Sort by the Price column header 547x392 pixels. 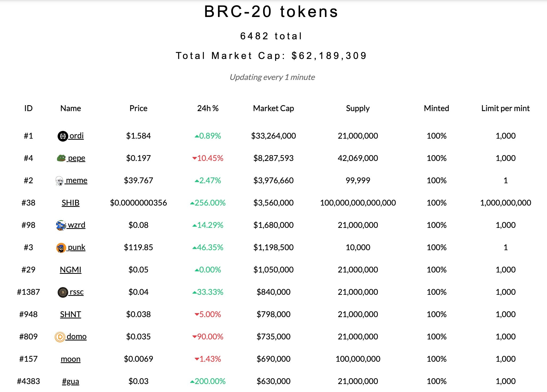click(138, 108)
